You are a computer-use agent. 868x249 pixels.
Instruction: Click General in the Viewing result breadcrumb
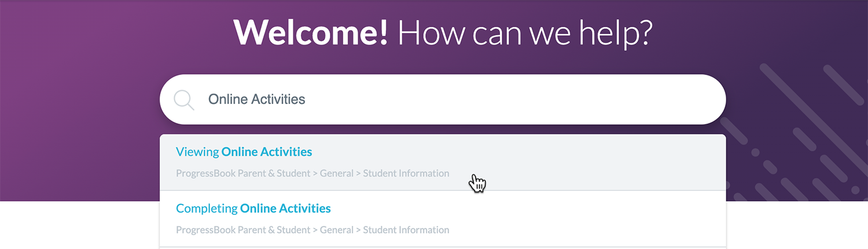pos(337,173)
